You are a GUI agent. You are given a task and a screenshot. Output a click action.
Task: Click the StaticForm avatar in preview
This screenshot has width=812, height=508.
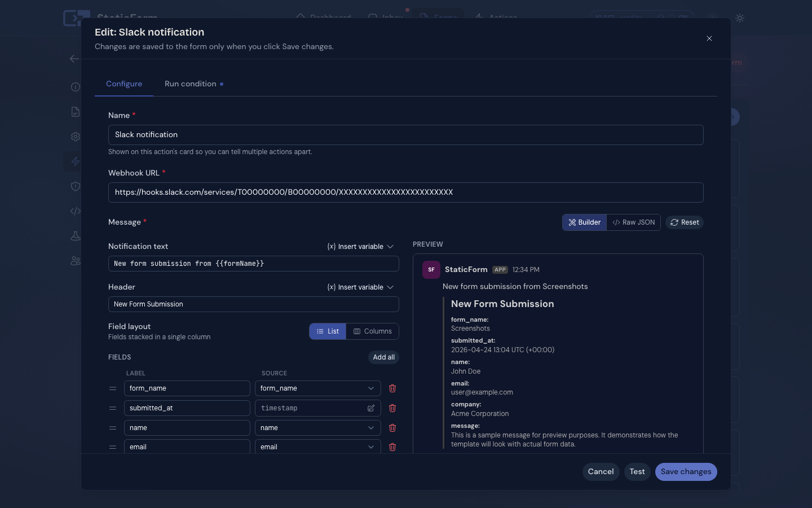pos(431,270)
